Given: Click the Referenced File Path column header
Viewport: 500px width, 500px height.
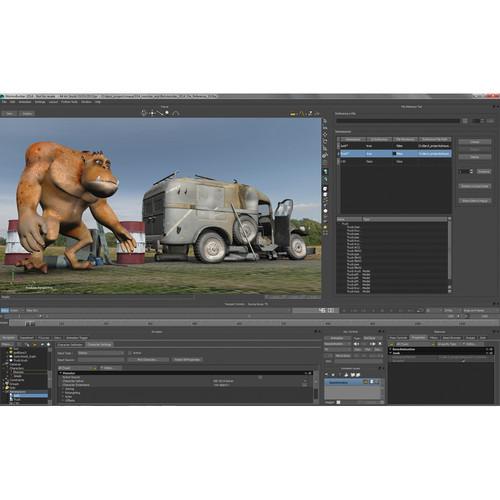Looking at the screenshot, I should pos(435,139).
